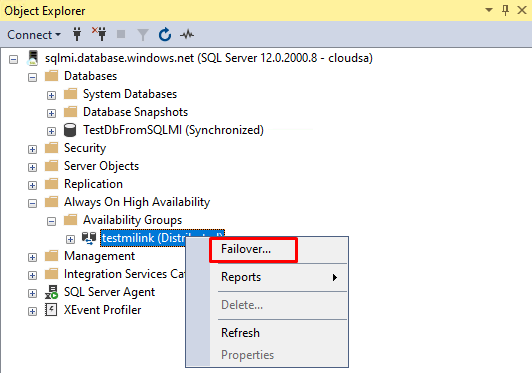Click the System Databases folder icon

[71, 94]
